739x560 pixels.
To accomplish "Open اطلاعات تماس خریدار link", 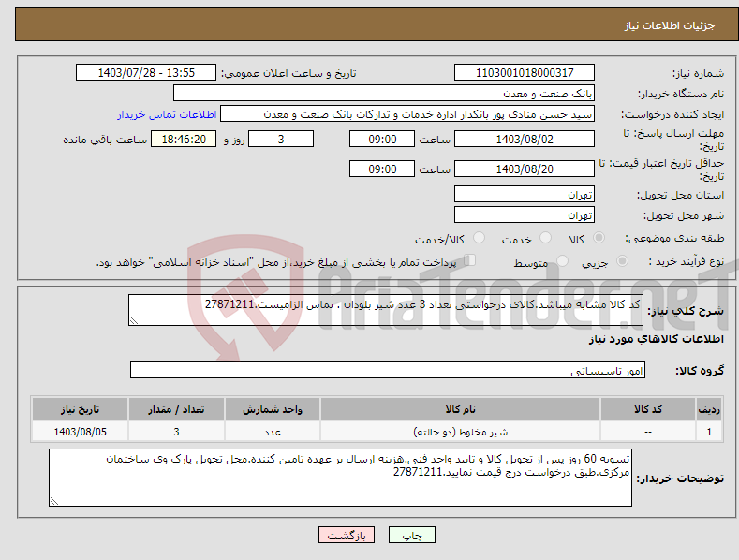I will pyautogui.click(x=167, y=114).
